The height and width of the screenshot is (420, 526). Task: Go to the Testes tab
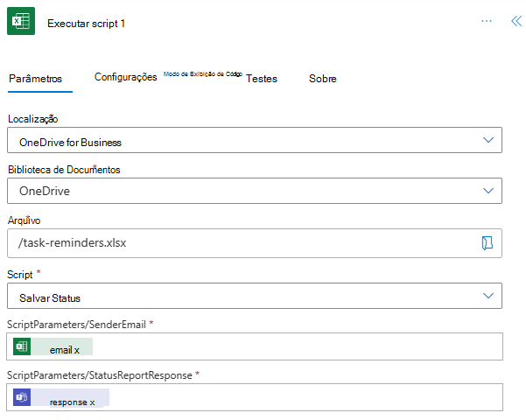click(262, 79)
